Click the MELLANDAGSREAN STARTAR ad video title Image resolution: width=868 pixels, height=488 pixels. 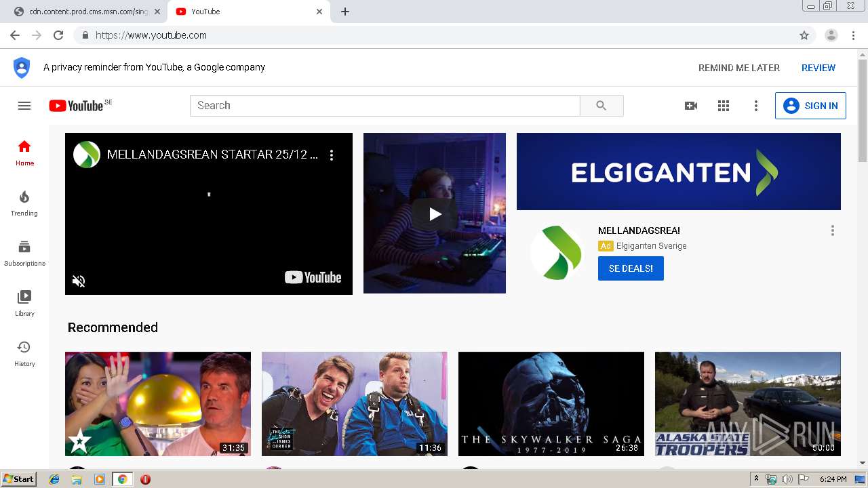click(x=212, y=155)
